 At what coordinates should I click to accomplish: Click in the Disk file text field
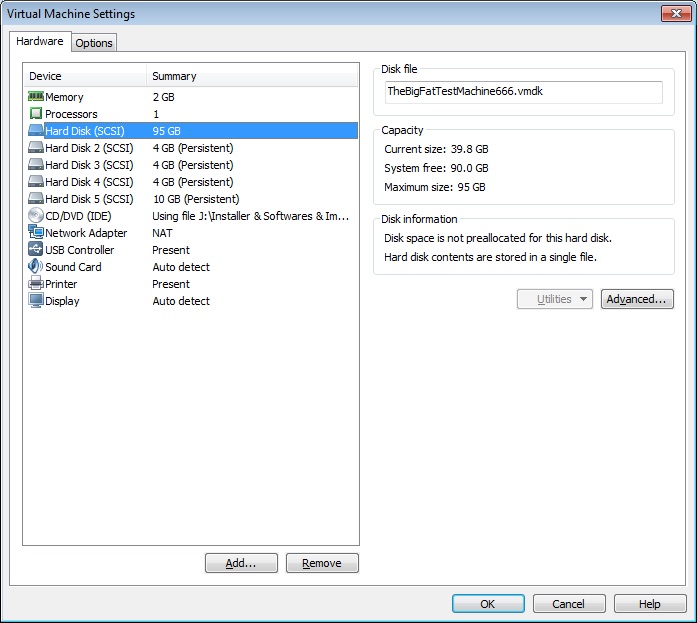pos(522,91)
